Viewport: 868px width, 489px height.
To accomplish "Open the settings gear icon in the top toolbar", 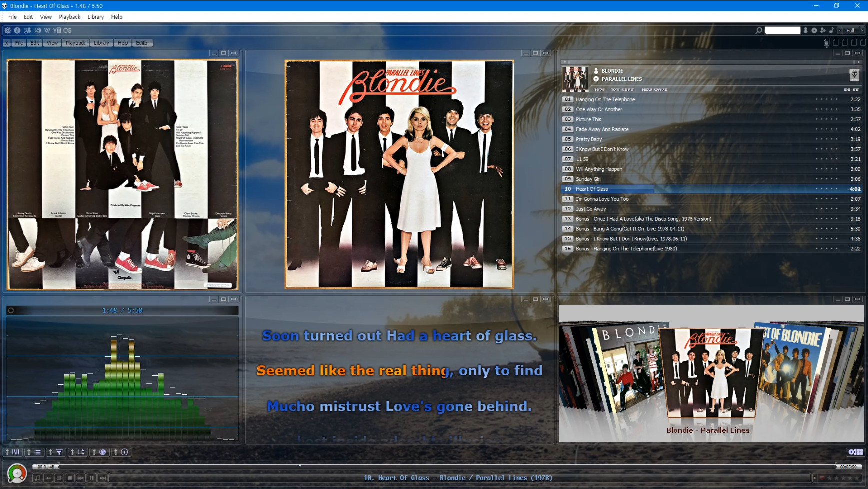I will 8,30.
